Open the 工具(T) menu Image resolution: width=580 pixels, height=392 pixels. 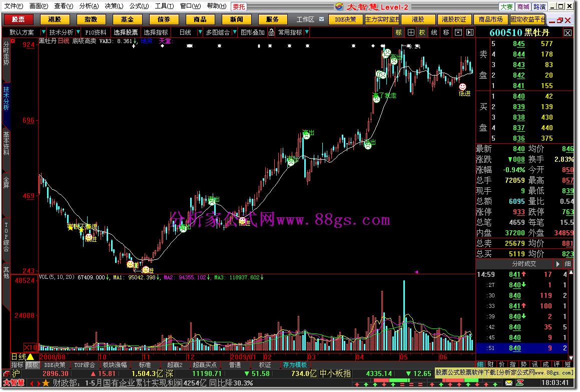[x=164, y=7]
